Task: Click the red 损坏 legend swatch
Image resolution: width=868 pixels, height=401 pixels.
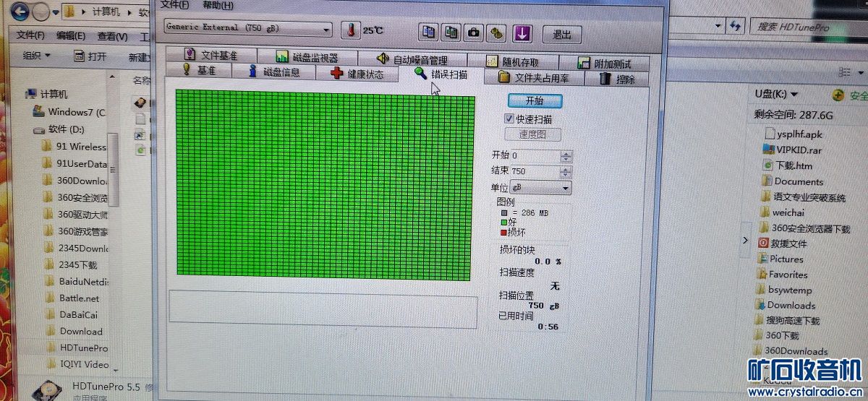Action: click(503, 233)
